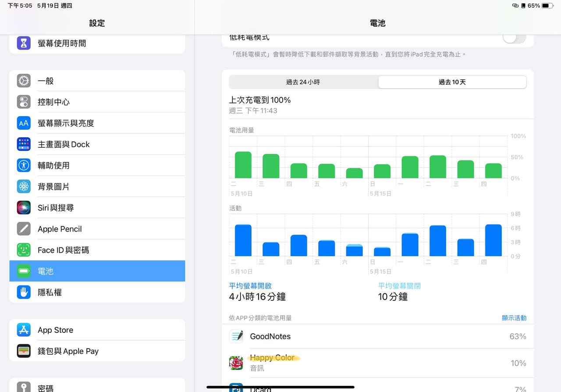Tap the Wallet & Apple Pay card icon
561x392 pixels.
pyautogui.click(x=24, y=351)
